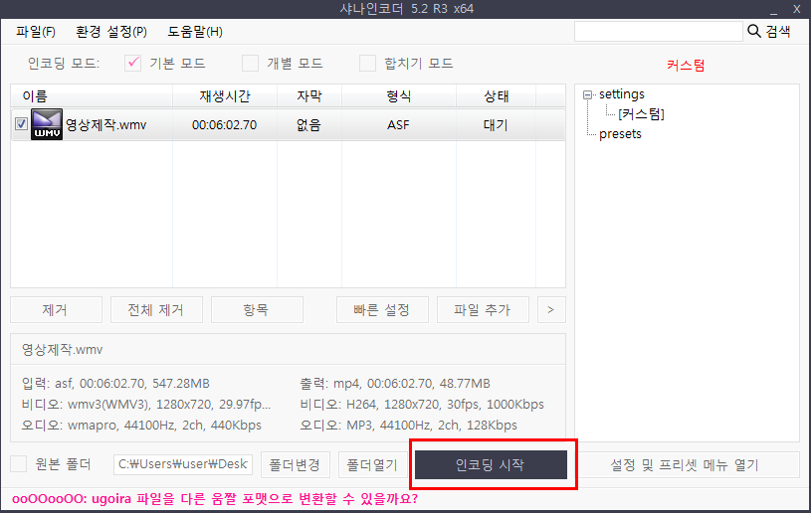The image size is (812, 516).
Task: Click the 00:06:02.70 duration cell
Action: click(x=224, y=124)
